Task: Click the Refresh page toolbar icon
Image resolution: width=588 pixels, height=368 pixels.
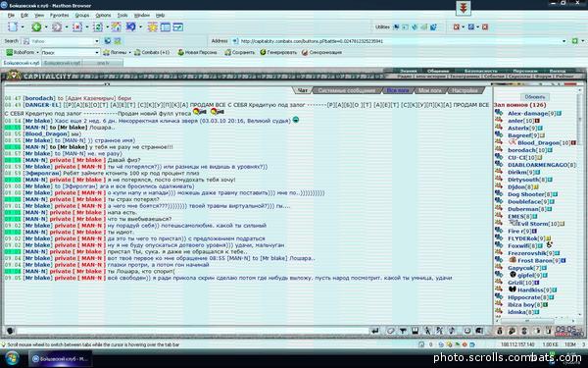Action: (97, 26)
